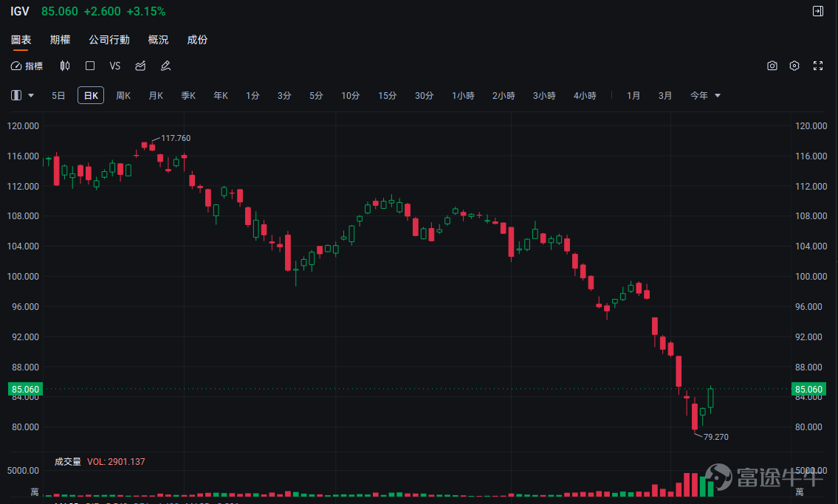Click the 成交量 volume label
838x504 pixels.
67,461
